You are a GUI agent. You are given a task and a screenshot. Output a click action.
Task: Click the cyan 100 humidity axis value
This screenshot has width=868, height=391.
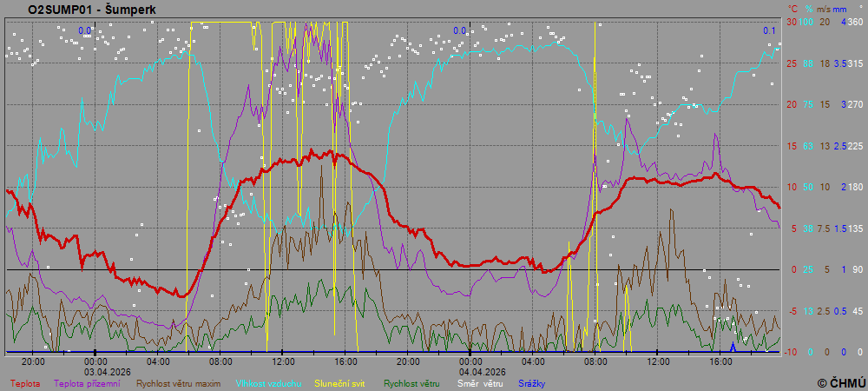pyautogui.click(x=806, y=22)
